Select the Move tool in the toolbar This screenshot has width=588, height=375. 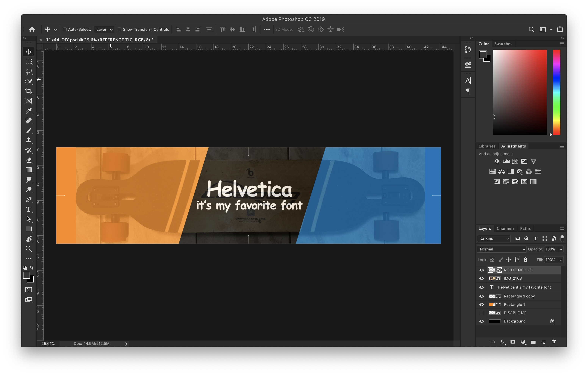point(29,52)
